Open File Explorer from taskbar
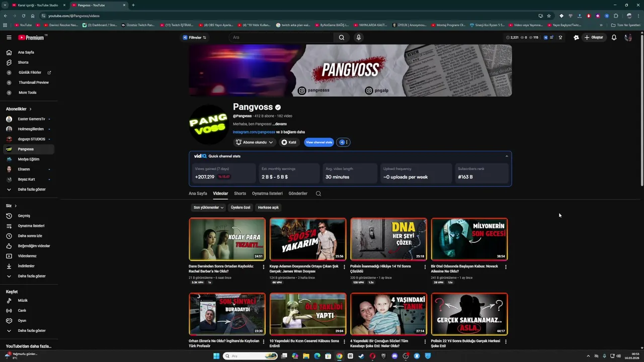Viewport: 644px width, 362px height. (x=306, y=356)
